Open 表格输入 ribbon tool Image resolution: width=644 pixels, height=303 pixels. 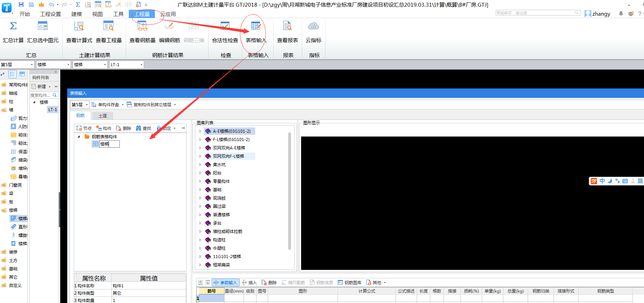coord(256,32)
